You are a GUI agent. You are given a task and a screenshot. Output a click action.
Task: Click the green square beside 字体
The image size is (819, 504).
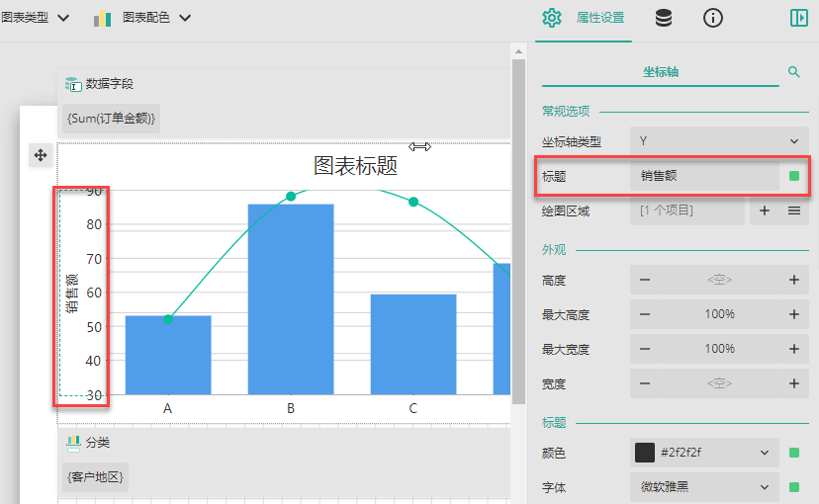[x=794, y=487]
